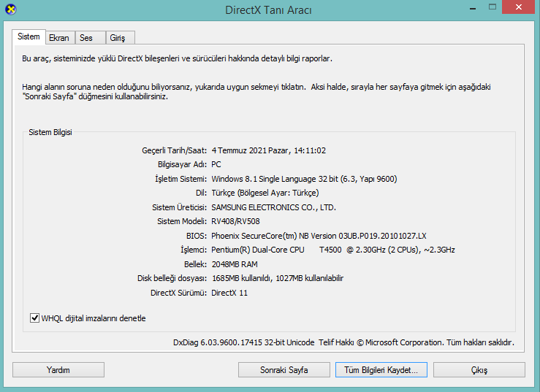Click the İşletim Sistemi label
The width and height of the screenshot is (540, 392).
pos(180,179)
